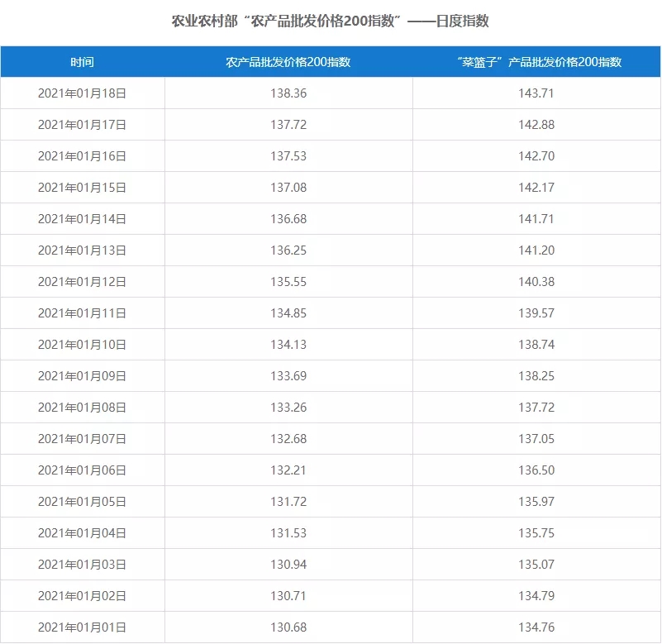Screen dimensions: 662x644
Task: Click the cell showing 131.53
Action: [x=288, y=533]
